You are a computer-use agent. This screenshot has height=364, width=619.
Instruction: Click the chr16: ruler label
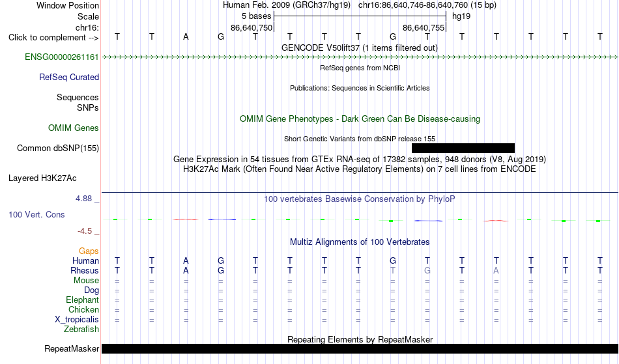coord(87,27)
